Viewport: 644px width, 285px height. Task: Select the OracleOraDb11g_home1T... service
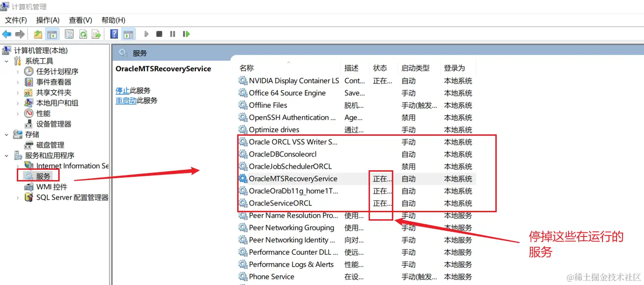(x=294, y=191)
